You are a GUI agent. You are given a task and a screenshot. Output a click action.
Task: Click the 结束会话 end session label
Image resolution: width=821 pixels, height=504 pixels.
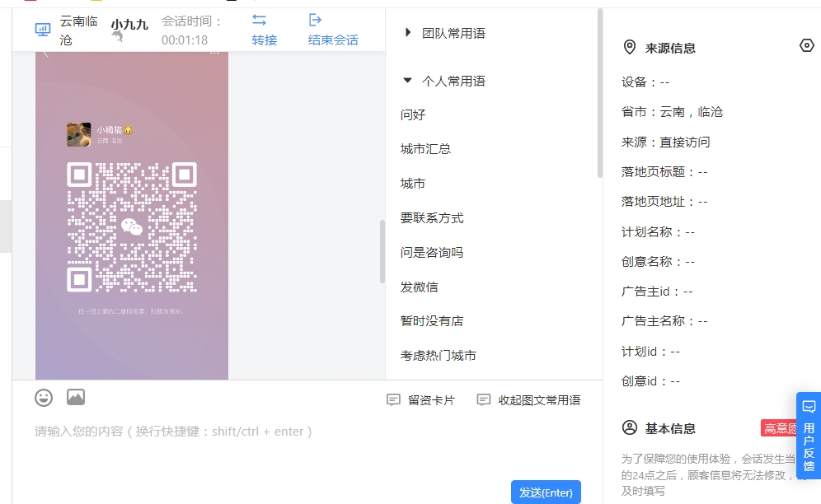[333, 40]
